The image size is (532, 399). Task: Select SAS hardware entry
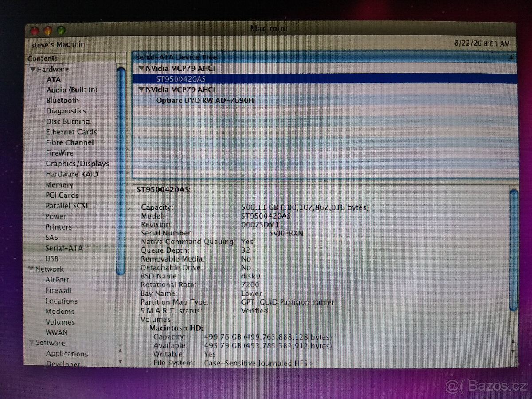[x=51, y=237]
